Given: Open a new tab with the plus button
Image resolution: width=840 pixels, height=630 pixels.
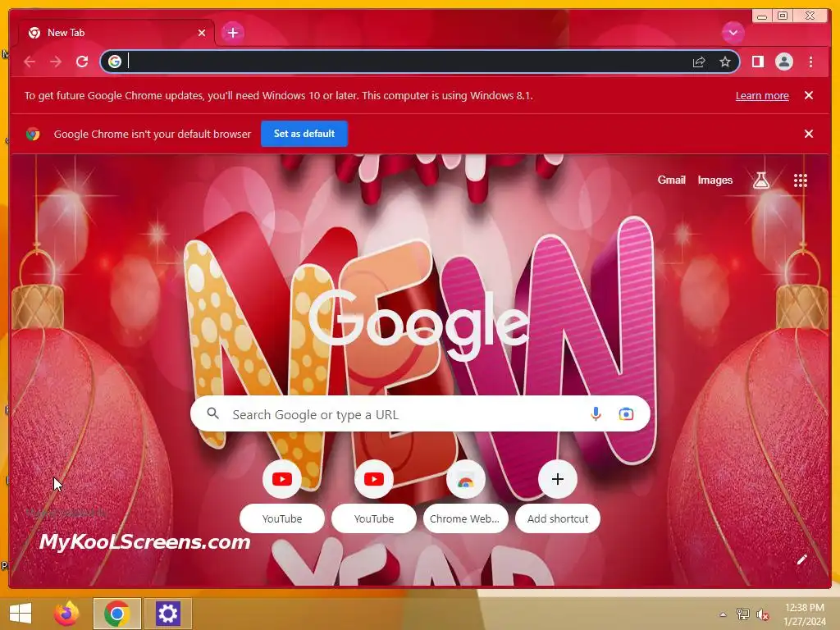Looking at the screenshot, I should coord(232,33).
